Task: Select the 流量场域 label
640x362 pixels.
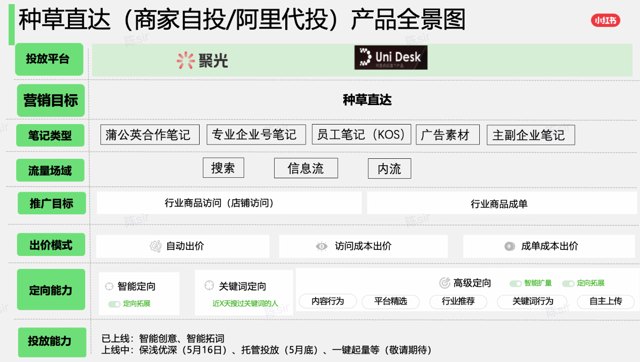Action: (x=50, y=170)
